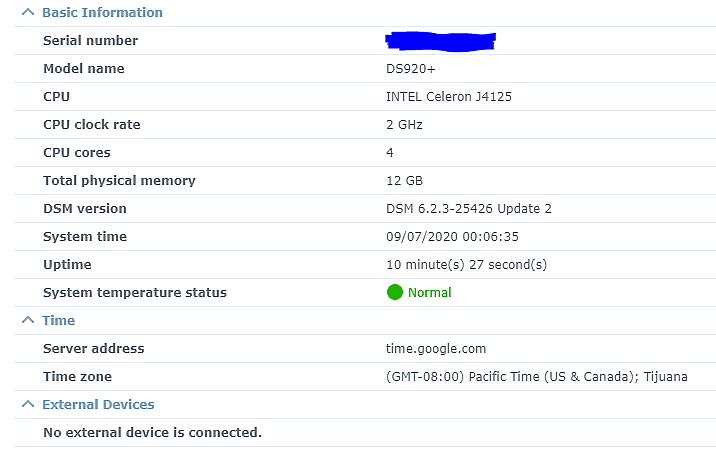Click the Basic Information section header
Image resolution: width=716 pixels, height=453 pixels.
[102, 12]
